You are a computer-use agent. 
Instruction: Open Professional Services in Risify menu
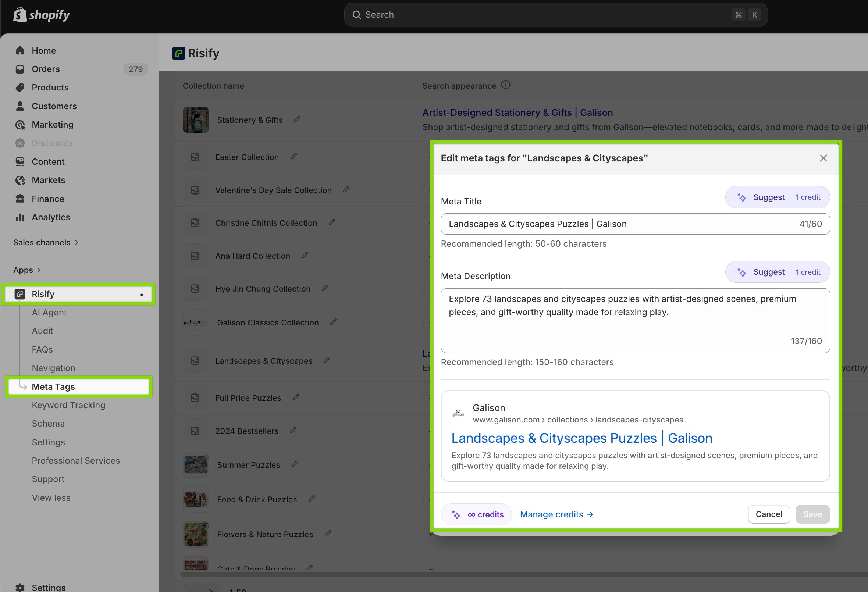tap(76, 461)
